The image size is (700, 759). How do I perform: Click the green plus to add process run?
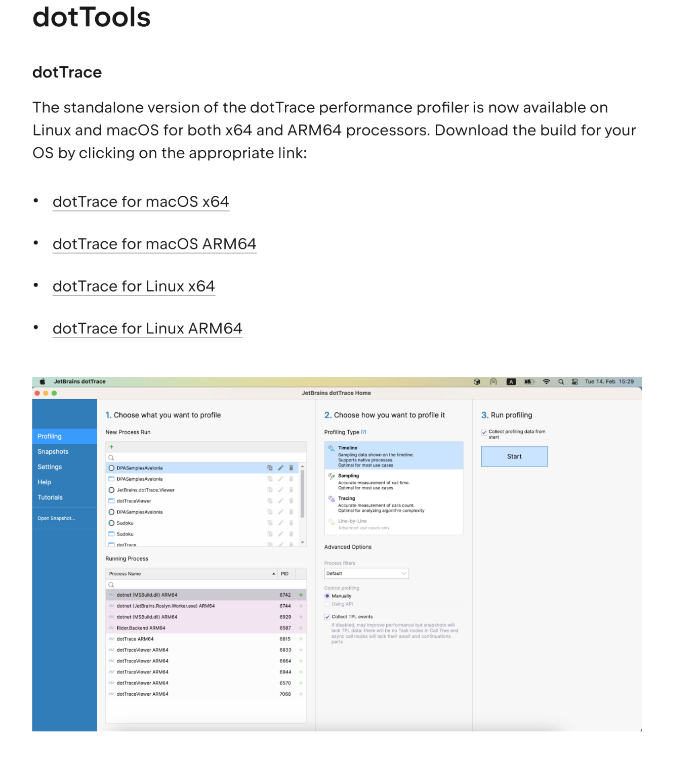click(111, 447)
